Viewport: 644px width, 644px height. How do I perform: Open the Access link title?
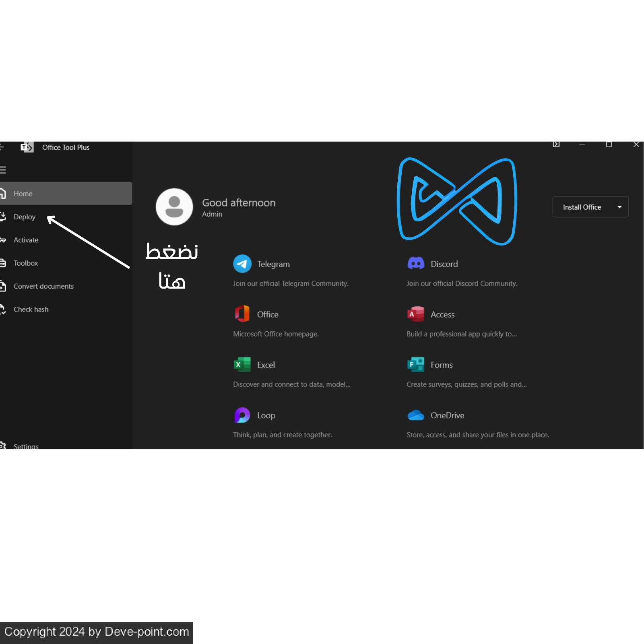click(442, 315)
